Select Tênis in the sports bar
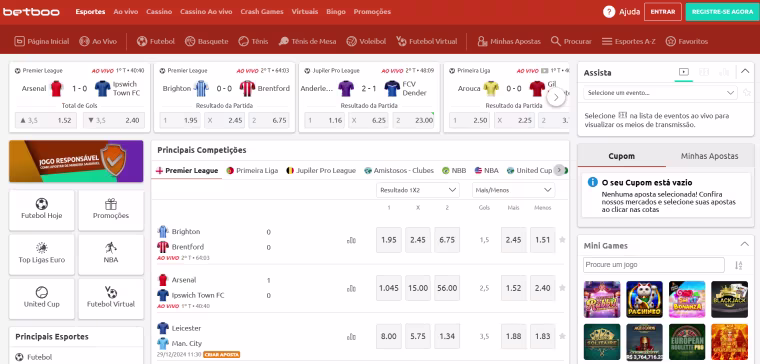This screenshot has width=760, height=364. pos(253,41)
